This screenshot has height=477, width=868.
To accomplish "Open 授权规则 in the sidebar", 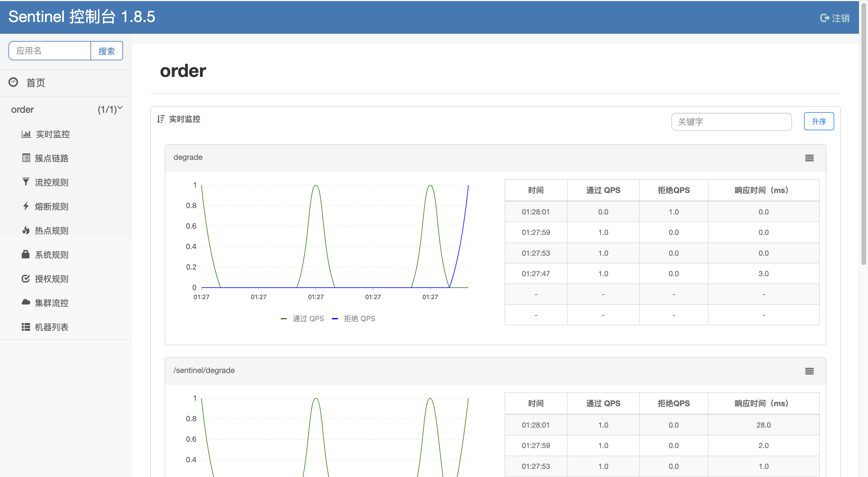I will click(51, 279).
